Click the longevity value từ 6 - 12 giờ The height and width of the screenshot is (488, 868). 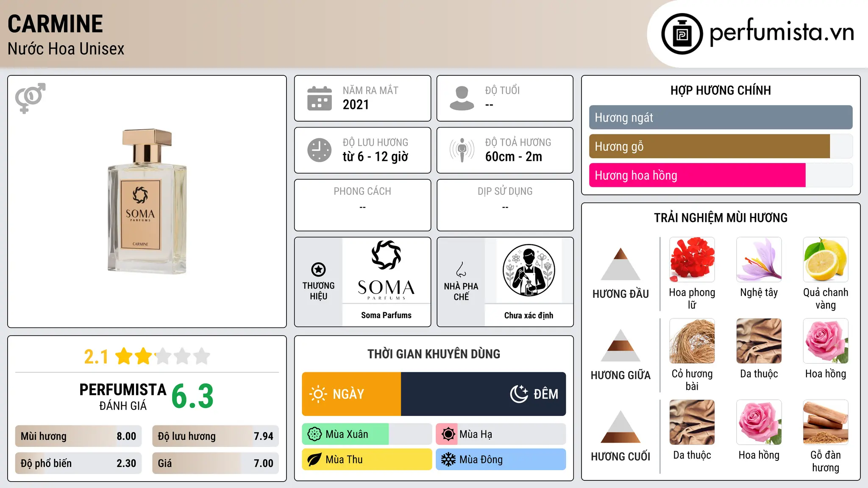point(376,157)
